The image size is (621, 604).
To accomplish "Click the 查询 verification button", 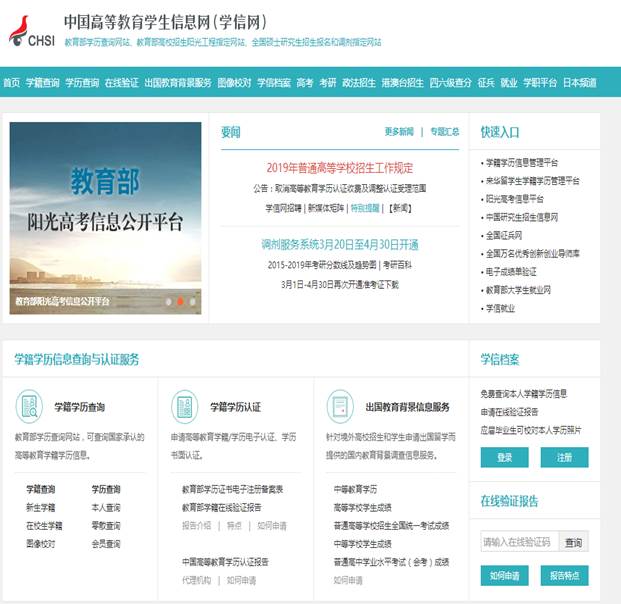I will click(573, 542).
